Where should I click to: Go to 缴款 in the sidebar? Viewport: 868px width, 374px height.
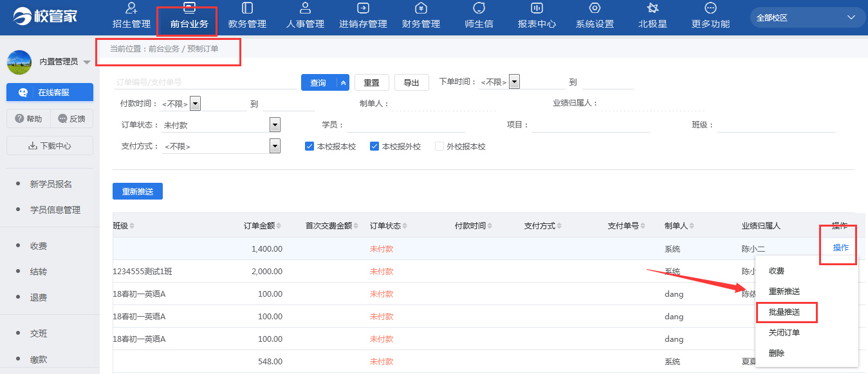(39, 359)
